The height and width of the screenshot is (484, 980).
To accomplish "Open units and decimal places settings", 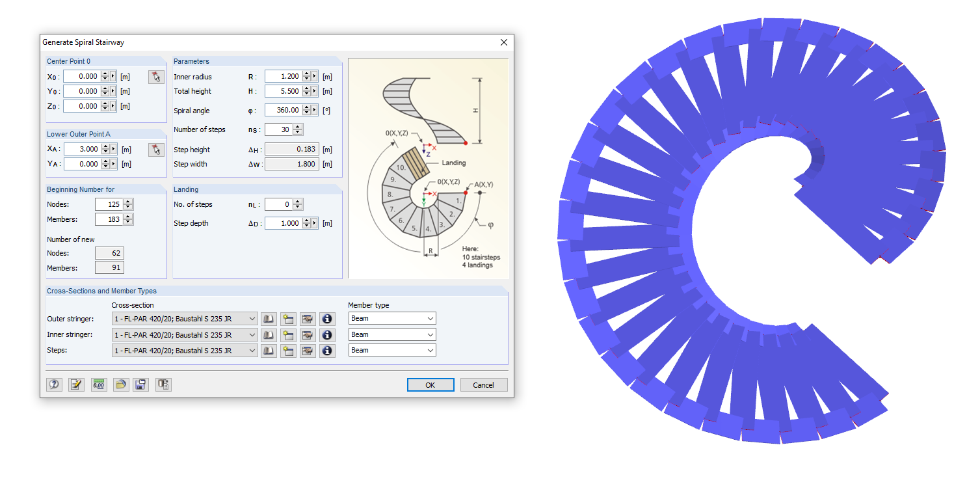I will [x=98, y=384].
